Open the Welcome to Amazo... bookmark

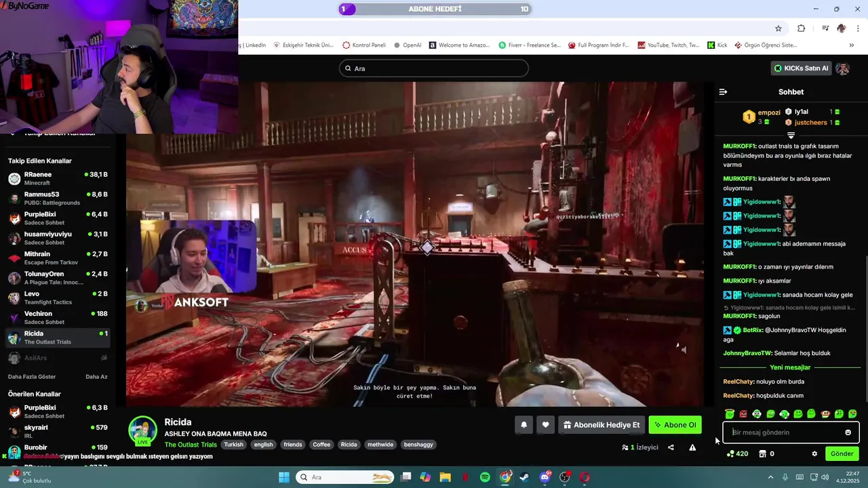pos(458,45)
